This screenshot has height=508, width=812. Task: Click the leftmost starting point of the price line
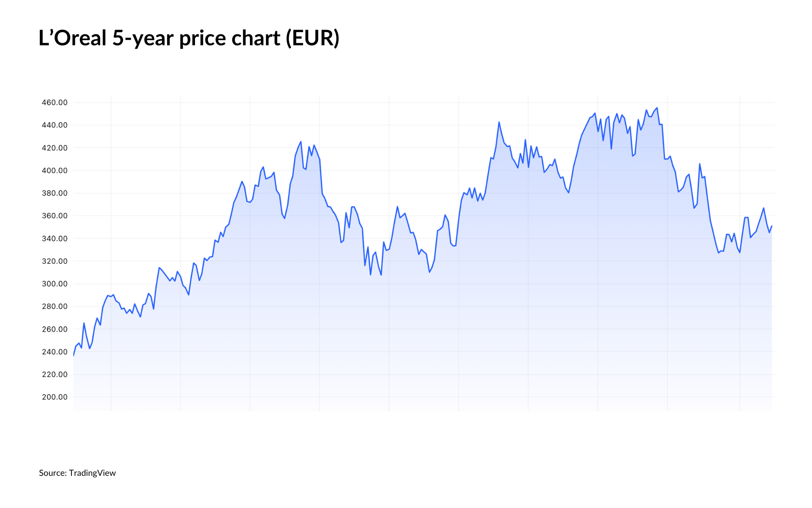[x=74, y=355]
